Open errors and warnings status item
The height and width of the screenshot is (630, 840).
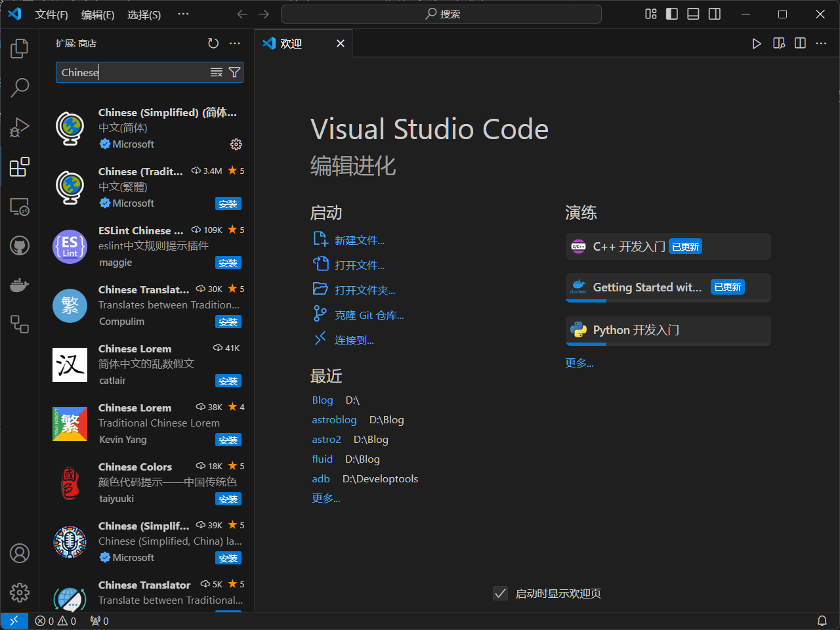56,621
